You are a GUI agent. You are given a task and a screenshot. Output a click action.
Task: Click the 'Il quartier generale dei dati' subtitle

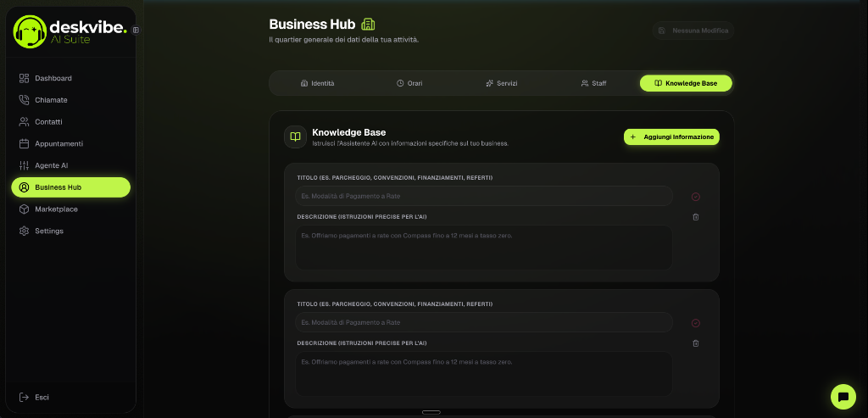click(344, 40)
